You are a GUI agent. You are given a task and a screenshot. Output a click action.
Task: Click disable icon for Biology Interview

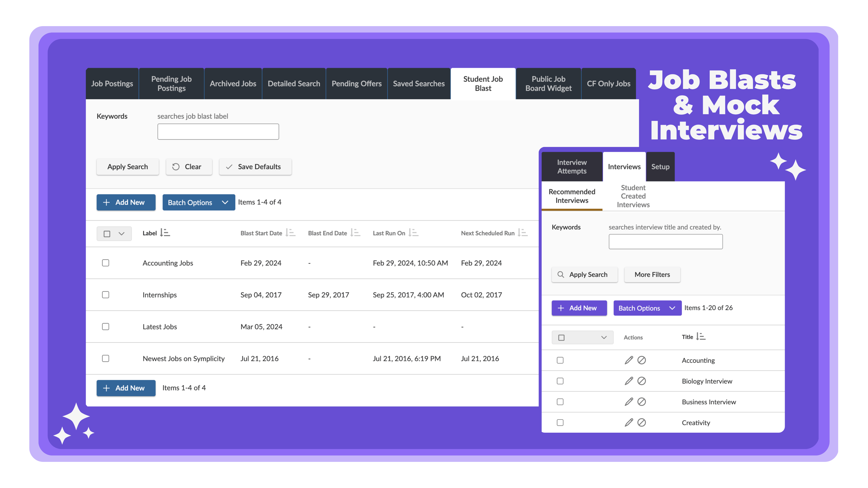pyautogui.click(x=641, y=381)
